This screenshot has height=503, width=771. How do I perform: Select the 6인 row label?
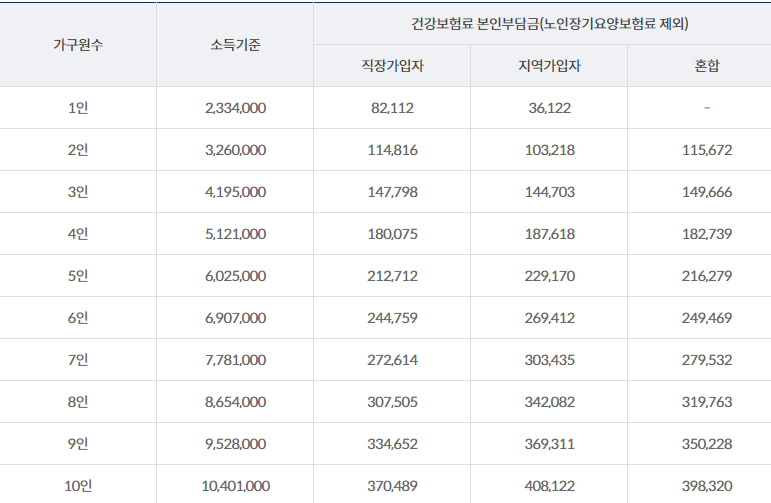(78, 318)
